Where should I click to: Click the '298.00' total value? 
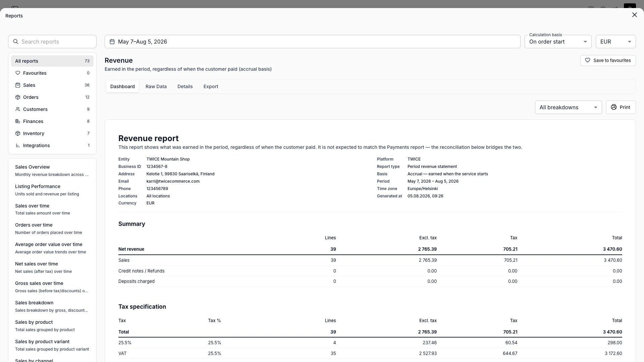point(615,343)
